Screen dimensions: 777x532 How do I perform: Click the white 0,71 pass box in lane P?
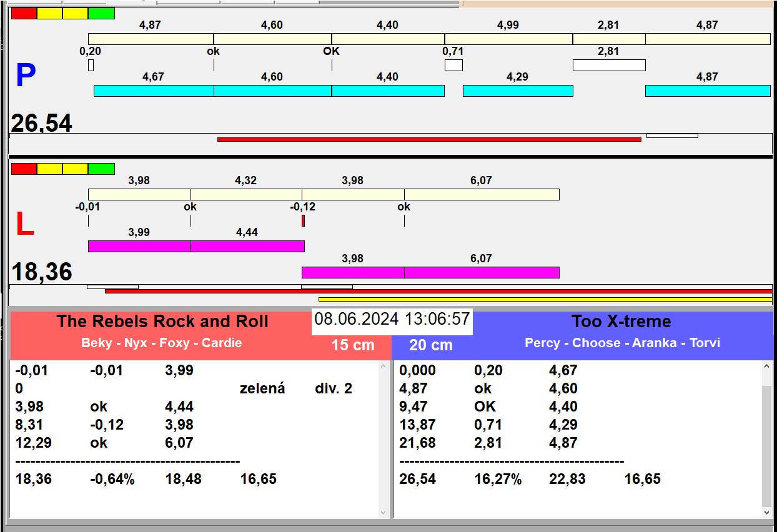[453, 65]
